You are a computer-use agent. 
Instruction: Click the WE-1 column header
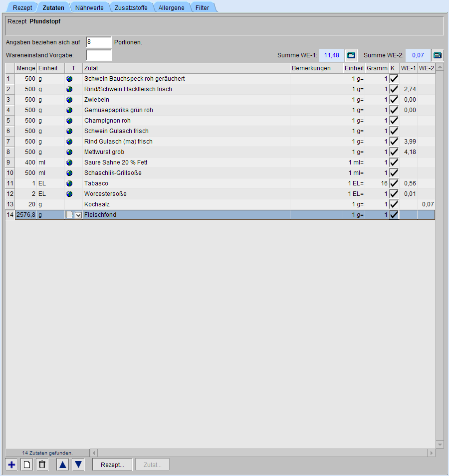click(408, 68)
